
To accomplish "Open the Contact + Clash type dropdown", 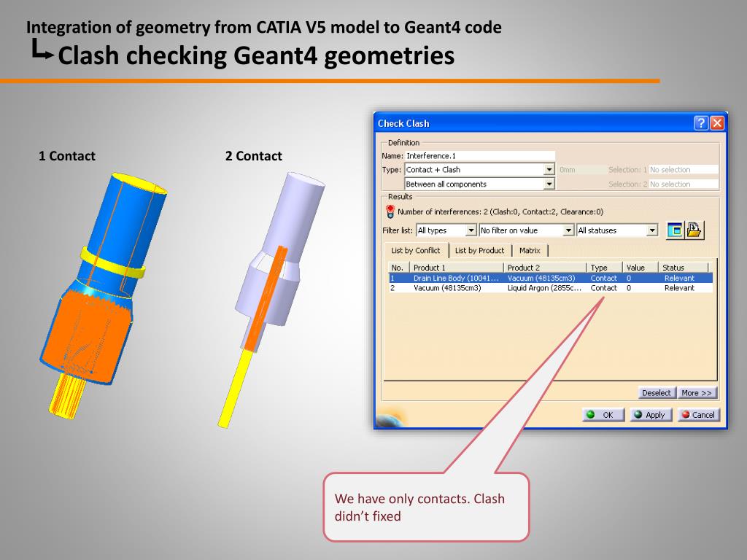I will pos(549,169).
